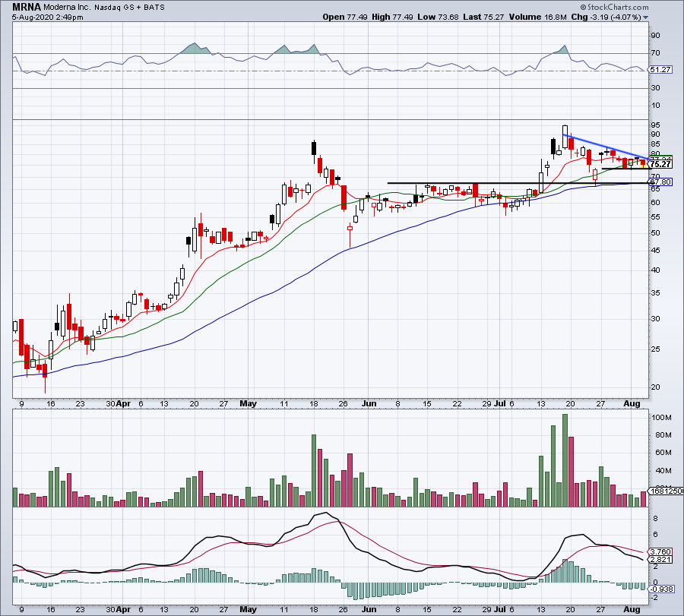Click the StockCharts.com copyright label
The image size is (684, 616).
pyautogui.click(x=614, y=7)
